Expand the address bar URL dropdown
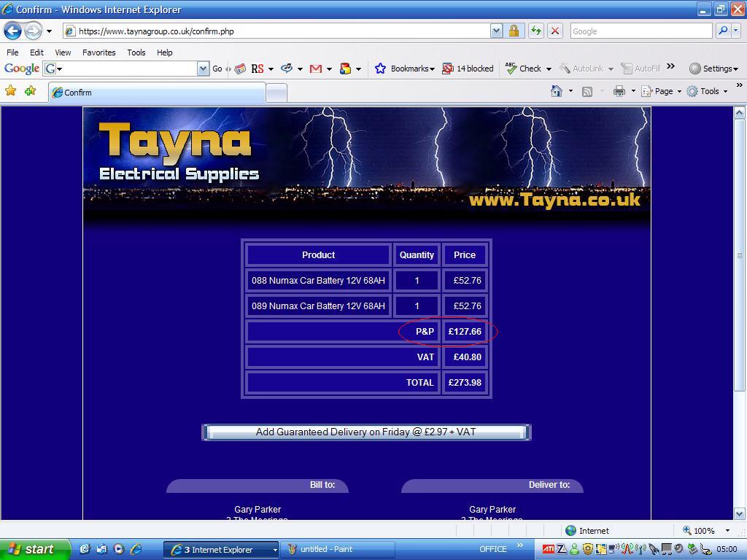This screenshot has height=560, width=747. 496,31
